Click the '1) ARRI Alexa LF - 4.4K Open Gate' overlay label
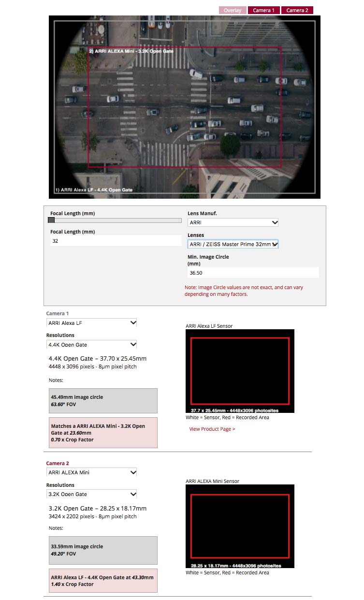The image size is (364, 600). pos(94,190)
